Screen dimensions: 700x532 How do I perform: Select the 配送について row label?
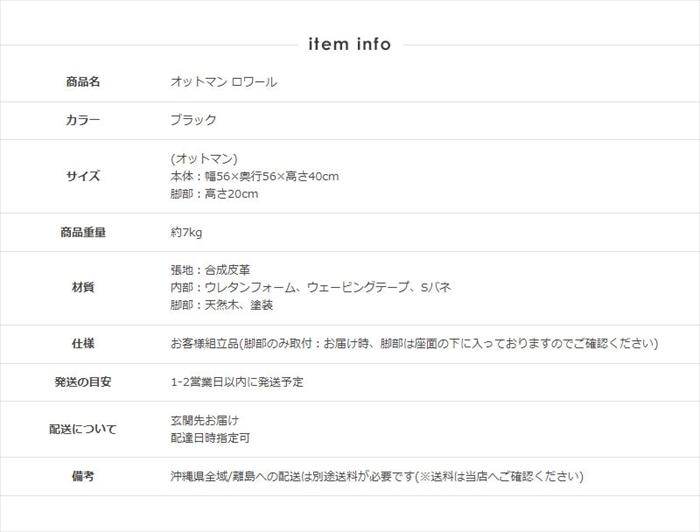pyautogui.click(x=83, y=429)
